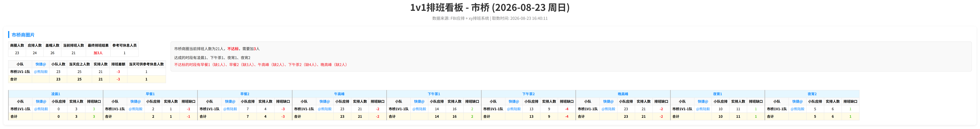Click the 夜宵2 time slot header
This screenshot has height=129, width=980.
(812, 94)
